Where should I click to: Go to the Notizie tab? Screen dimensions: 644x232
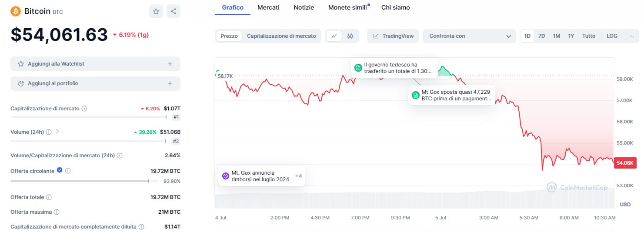[x=304, y=7]
